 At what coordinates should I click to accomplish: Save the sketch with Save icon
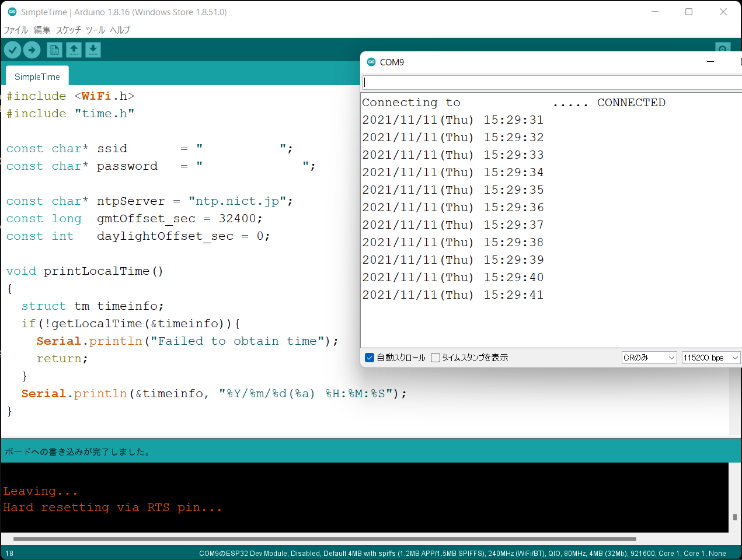[x=93, y=50]
